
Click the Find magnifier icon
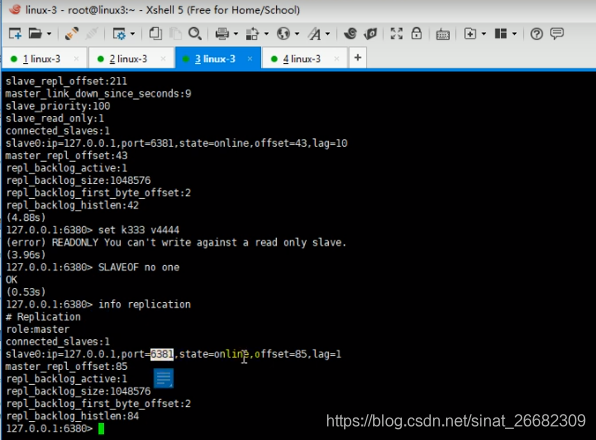(195, 34)
